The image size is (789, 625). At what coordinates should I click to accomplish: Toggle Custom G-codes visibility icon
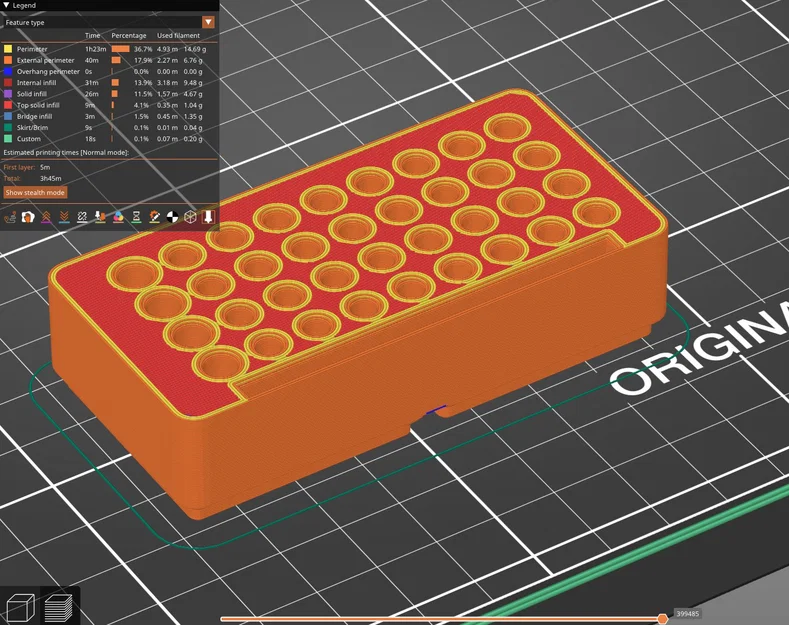coord(154,217)
